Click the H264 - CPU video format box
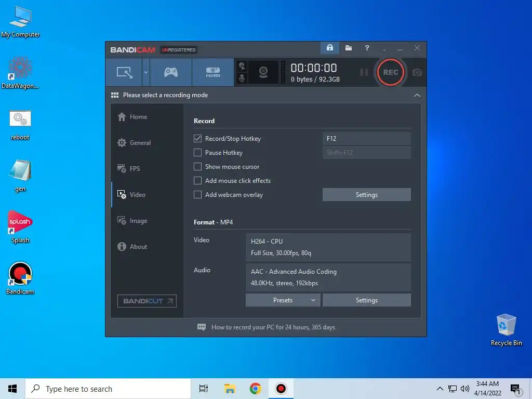 [328, 247]
